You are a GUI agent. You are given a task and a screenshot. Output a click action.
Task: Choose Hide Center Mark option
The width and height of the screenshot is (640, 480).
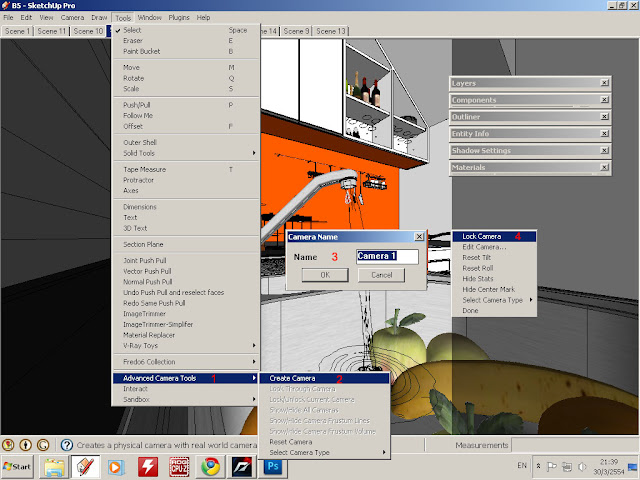point(494,289)
